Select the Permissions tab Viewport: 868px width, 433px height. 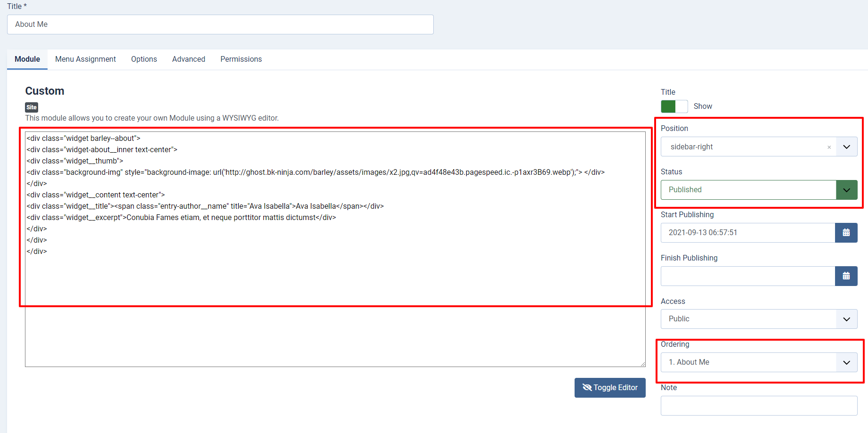[241, 59]
